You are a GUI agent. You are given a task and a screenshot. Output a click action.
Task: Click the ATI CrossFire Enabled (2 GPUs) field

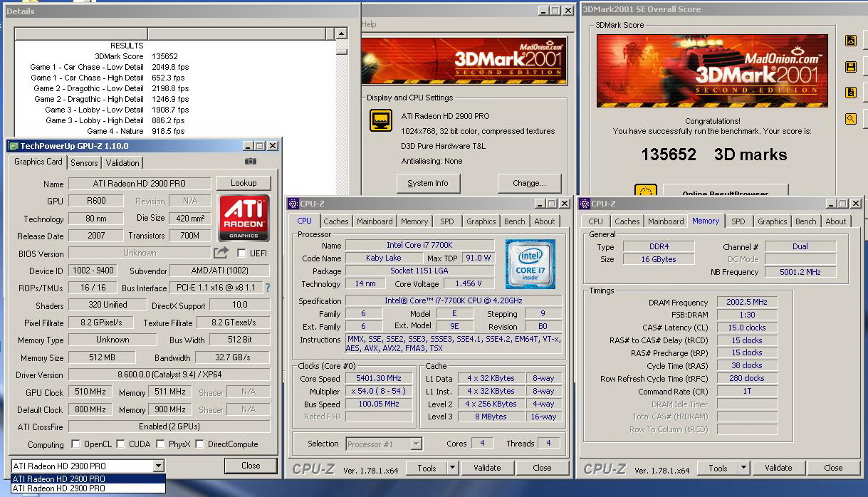click(x=169, y=427)
